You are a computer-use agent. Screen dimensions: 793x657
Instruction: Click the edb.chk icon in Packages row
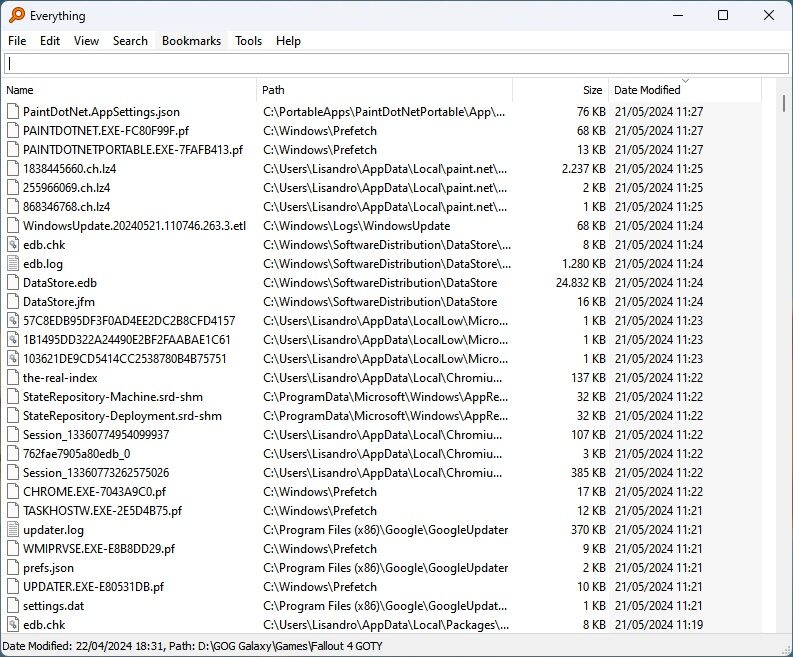coord(13,625)
